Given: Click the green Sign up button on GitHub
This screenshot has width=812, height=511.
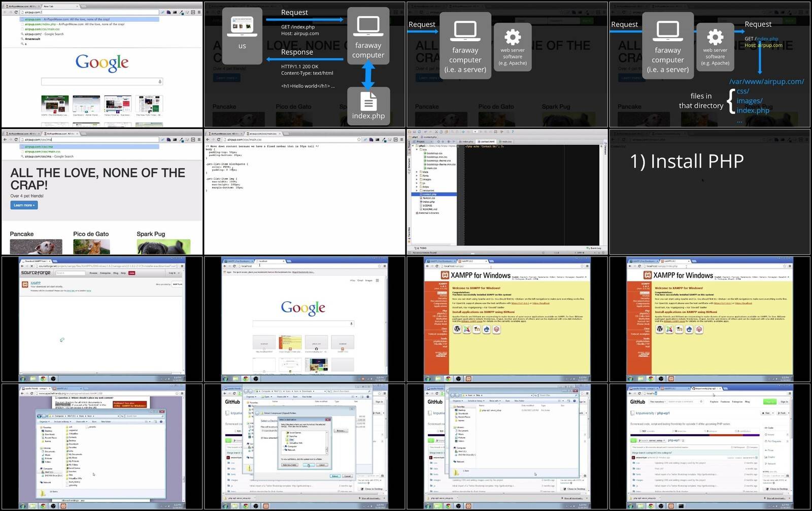Looking at the screenshot, I should click(770, 402).
